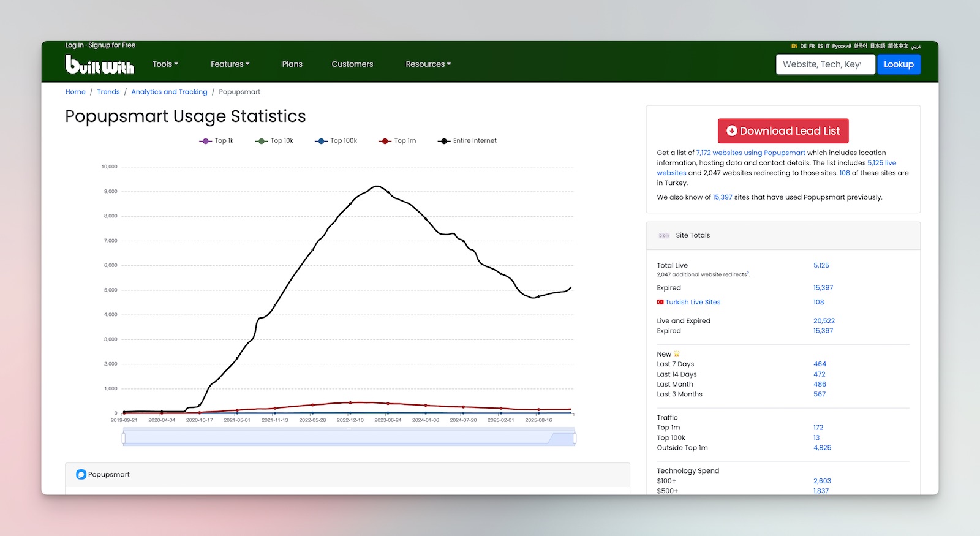Open the 15,397 previous sites link in paragraph

[x=722, y=197]
